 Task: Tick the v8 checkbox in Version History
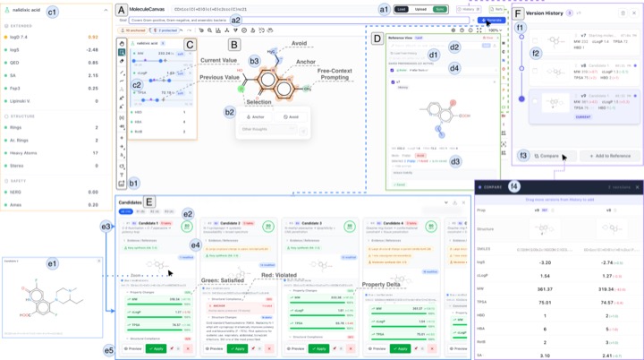coord(535,71)
